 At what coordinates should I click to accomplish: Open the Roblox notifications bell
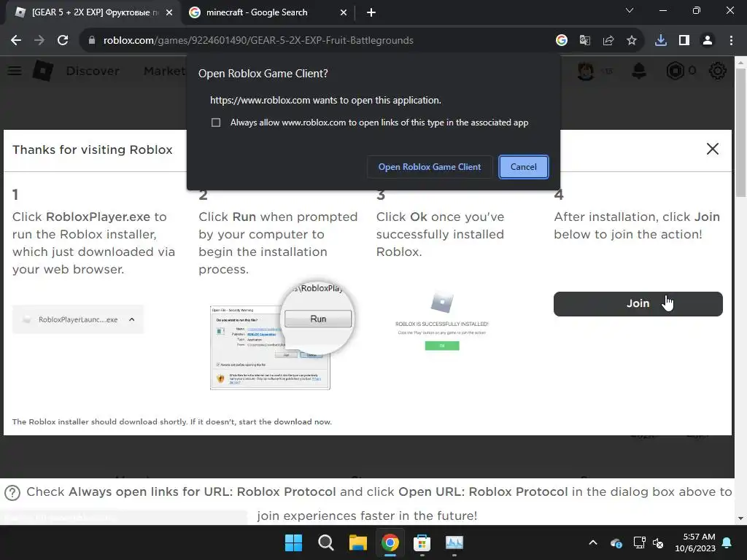639,71
